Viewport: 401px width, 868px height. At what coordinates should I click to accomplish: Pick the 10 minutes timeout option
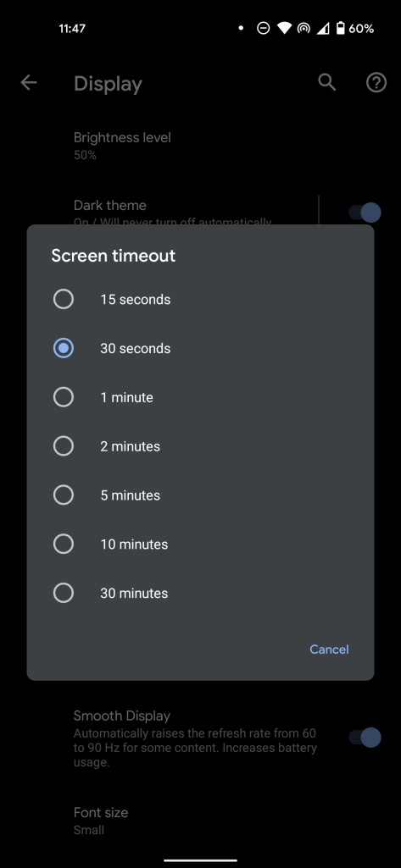[200, 545]
